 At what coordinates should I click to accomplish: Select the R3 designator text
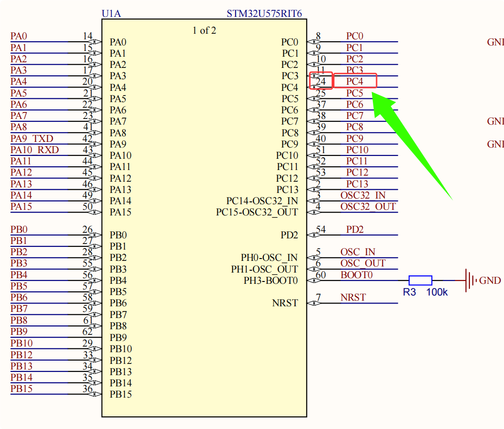[x=409, y=292]
